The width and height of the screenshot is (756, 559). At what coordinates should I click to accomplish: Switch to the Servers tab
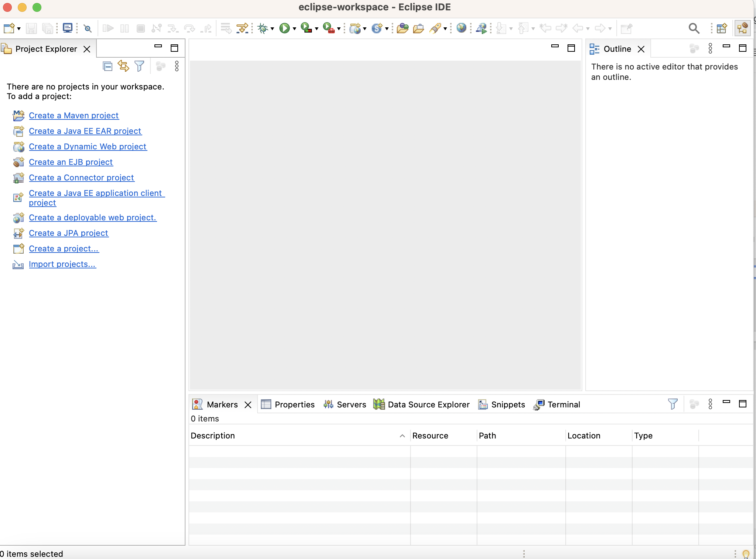pyautogui.click(x=345, y=404)
